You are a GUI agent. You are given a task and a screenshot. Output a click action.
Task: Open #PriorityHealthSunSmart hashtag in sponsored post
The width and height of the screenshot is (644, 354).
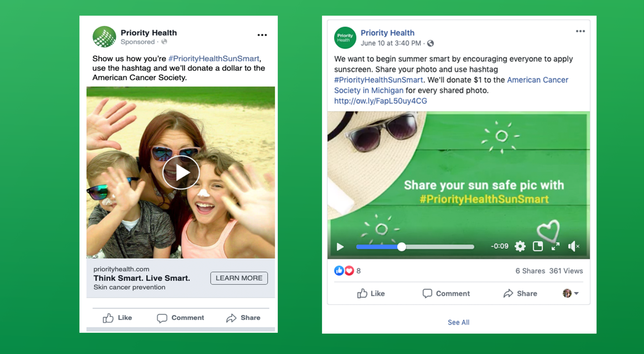(x=214, y=59)
